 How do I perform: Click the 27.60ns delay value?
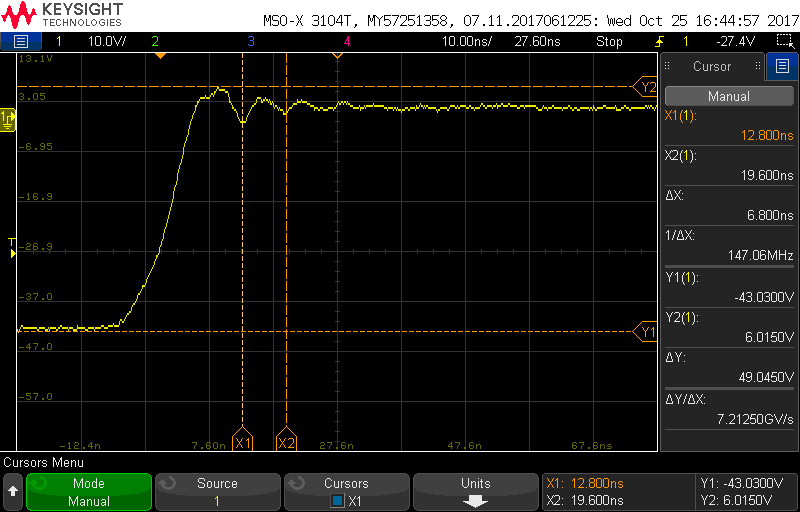click(537, 41)
